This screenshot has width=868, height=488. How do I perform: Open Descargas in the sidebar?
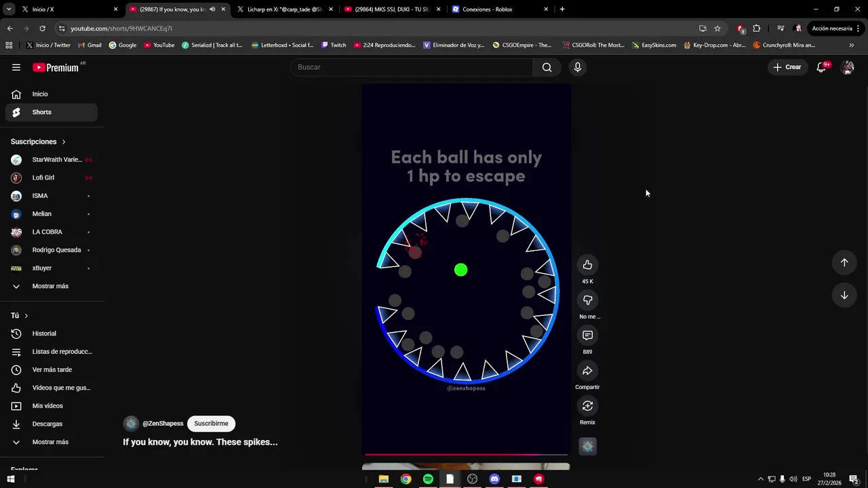click(x=52, y=424)
